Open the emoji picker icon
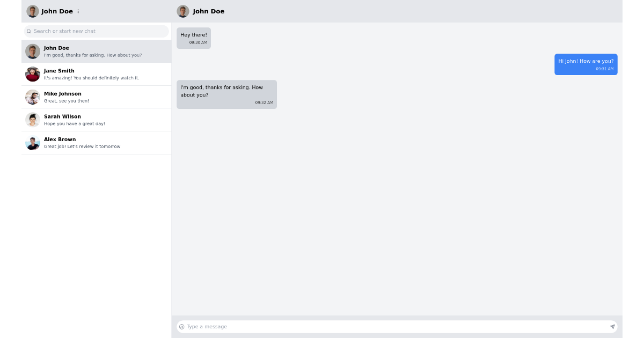 tap(182, 326)
